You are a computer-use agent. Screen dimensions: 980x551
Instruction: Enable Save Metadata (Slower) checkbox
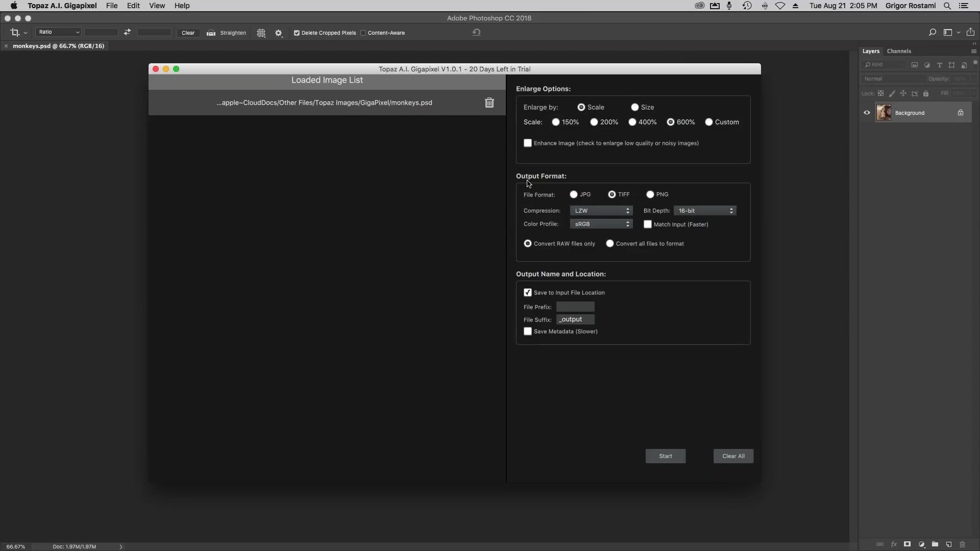[527, 332]
